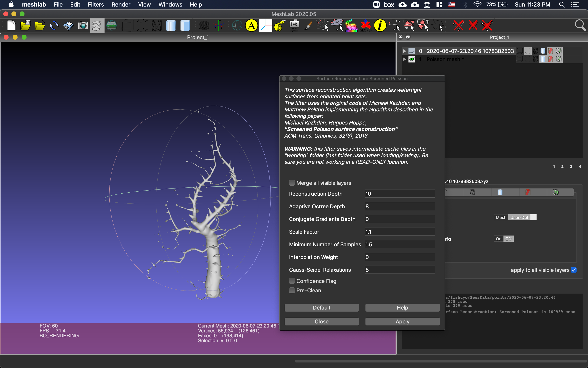The height and width of the screenshot is (368, 588).
Task: Enable Merge all visible layers checkbox
Action: tap(292, 183)
